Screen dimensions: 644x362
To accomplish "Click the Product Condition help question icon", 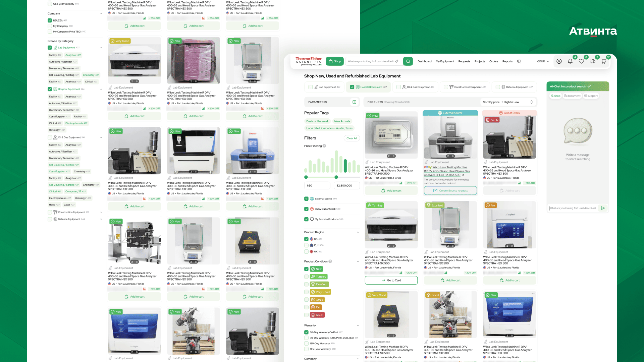I will [x=330, y=261].
